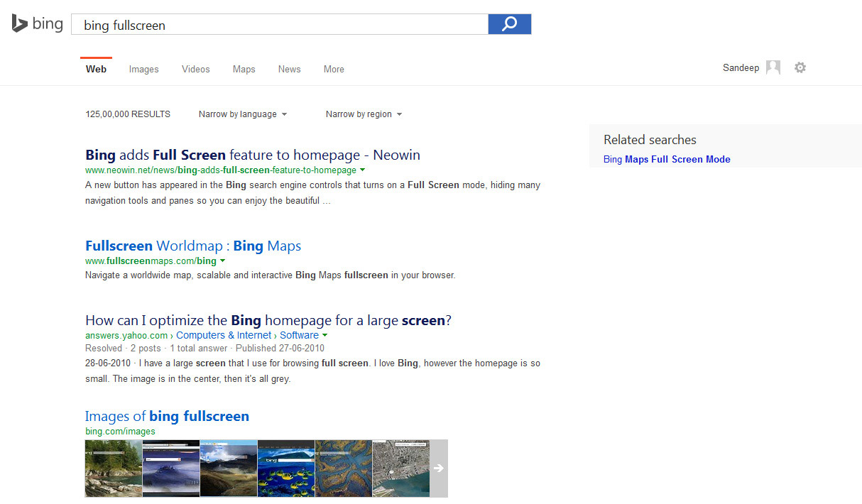
Task: Open the forest river image thumbnail
Action: coord(114,469)
